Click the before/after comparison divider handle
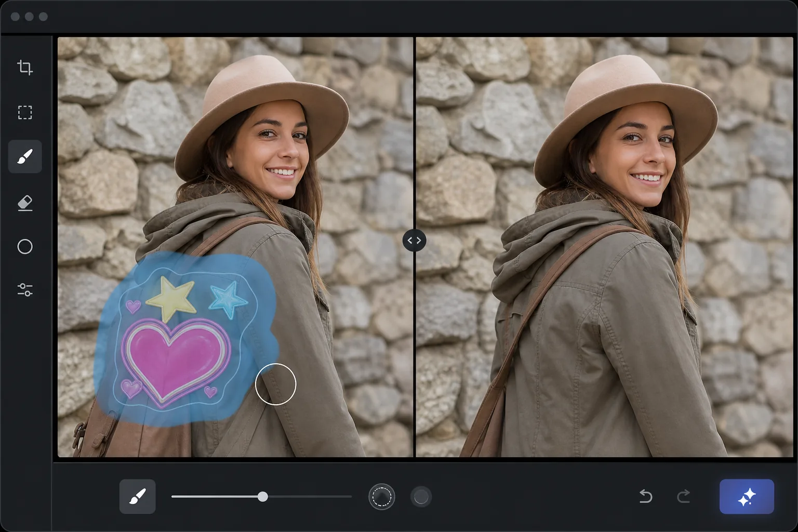Image resolution: width=798 pixels, height=532 pixels. (415, 241)
